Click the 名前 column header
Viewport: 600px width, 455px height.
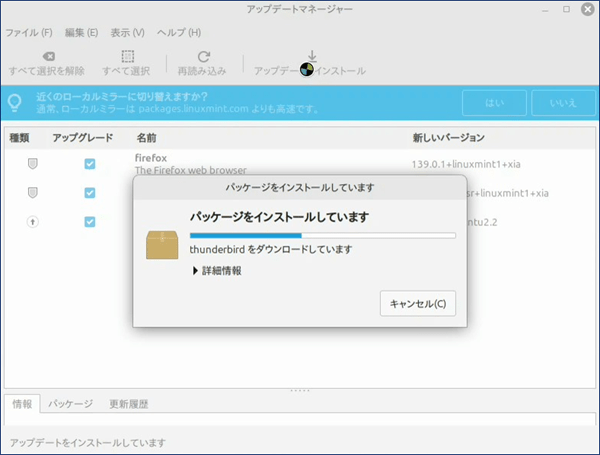146,138
